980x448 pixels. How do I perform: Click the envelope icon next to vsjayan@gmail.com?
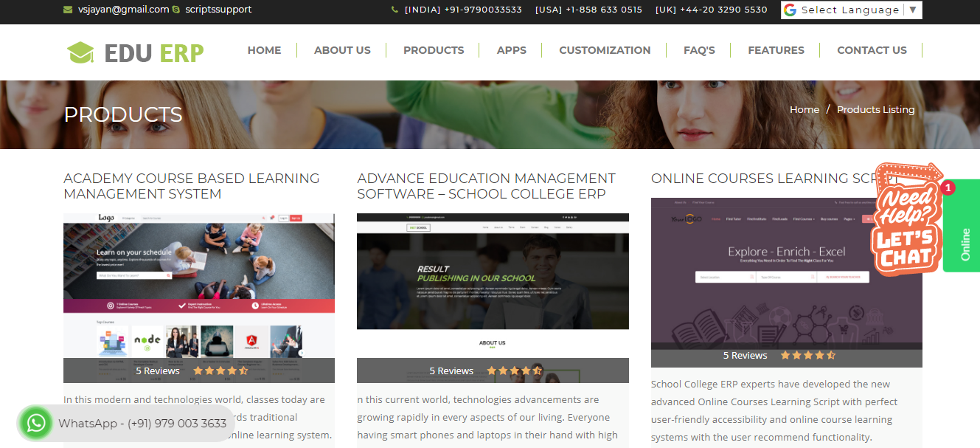click(x=68, y=10)
